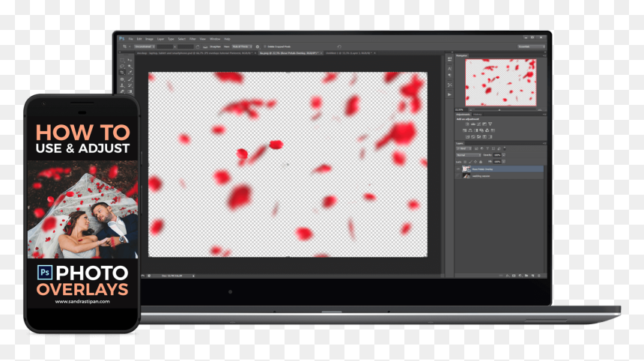Switch to the Untitled-1 document tab
Screen dimensions: 644x361
[x=349, y=53]
